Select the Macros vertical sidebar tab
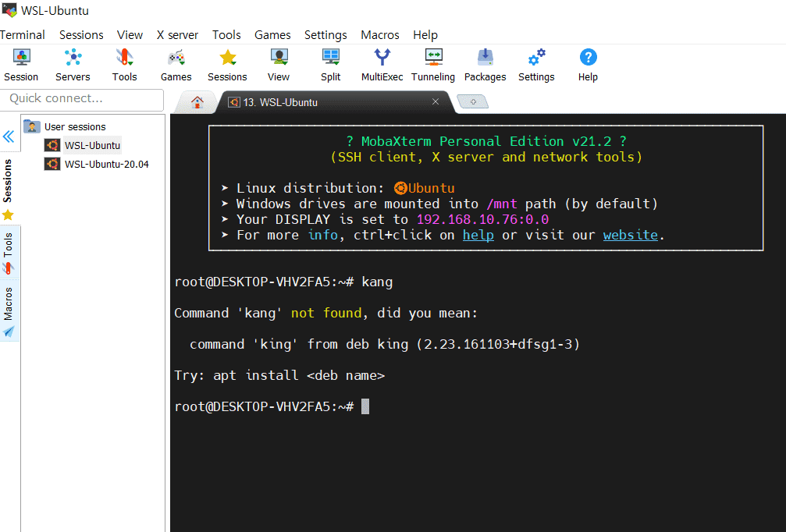This screenshot has height=532, width=786. tap(8, 310)
